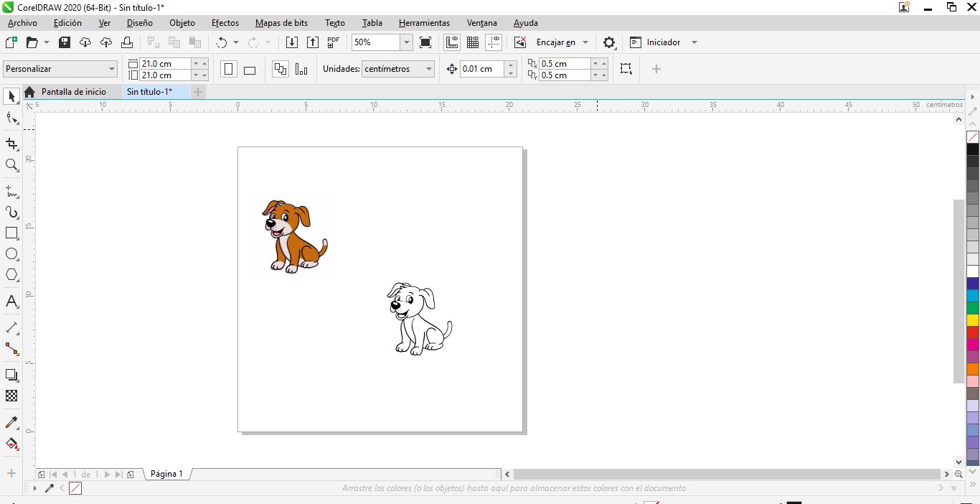This screenshot has width=980, height=504.
Task: Click the Publish to PDF icon
Action: (x=333, y=42)
